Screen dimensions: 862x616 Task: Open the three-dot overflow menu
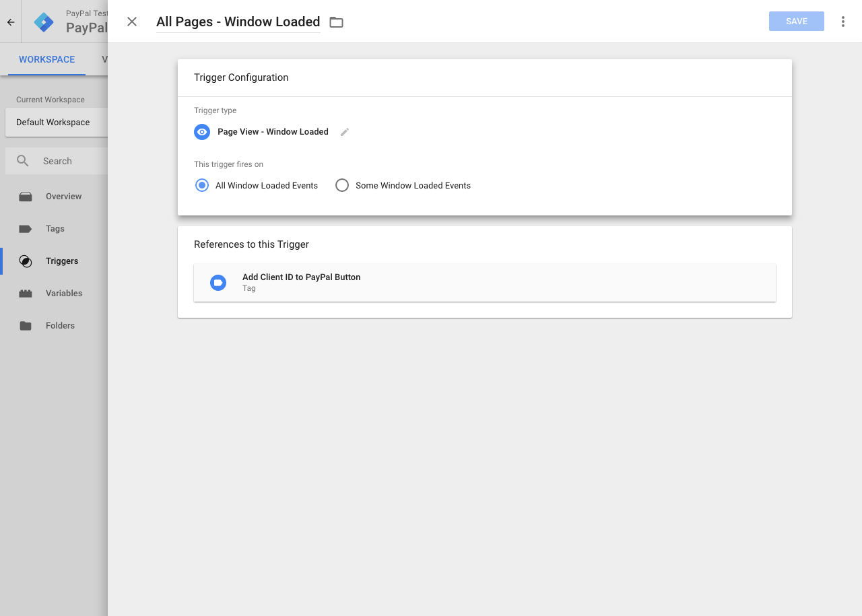[x=843, y=21]
